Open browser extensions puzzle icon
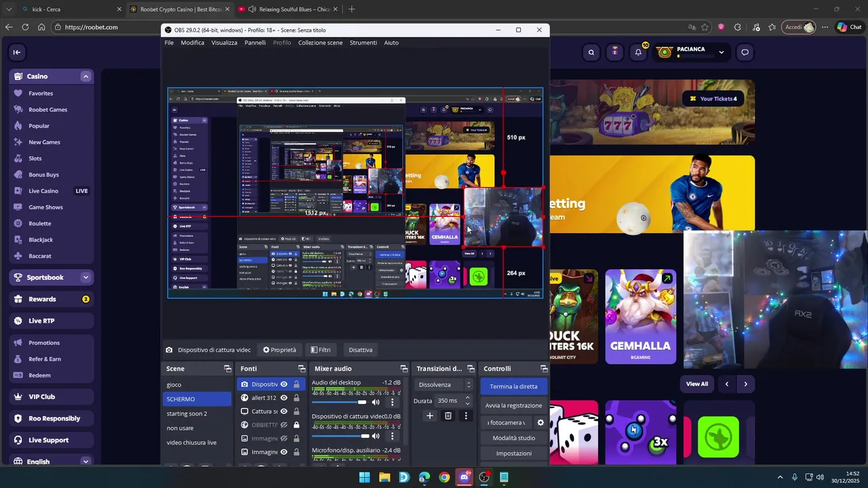 (x=738, y=27)
